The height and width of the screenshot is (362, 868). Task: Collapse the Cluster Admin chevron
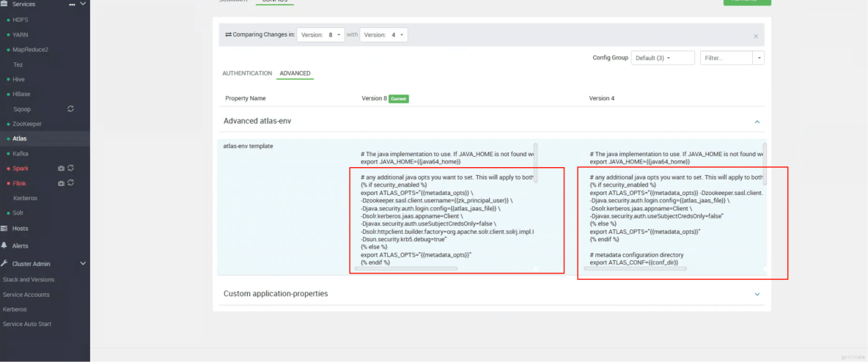[x=83, y=264]
